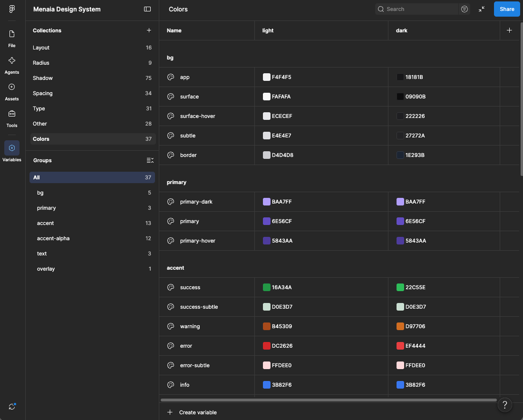Click the dark D97706 swatch for warning

tap(400, 326)
